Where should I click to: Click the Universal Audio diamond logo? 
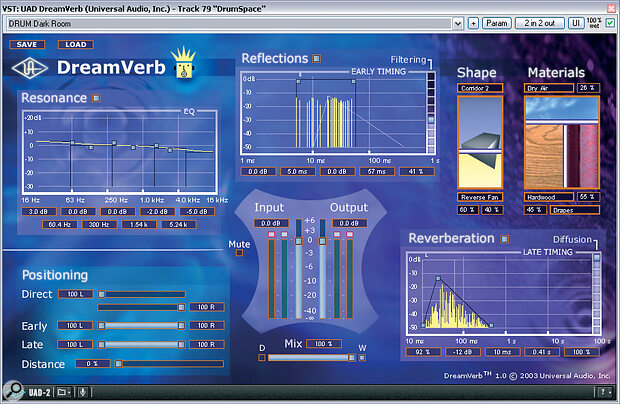click(30, 68)
